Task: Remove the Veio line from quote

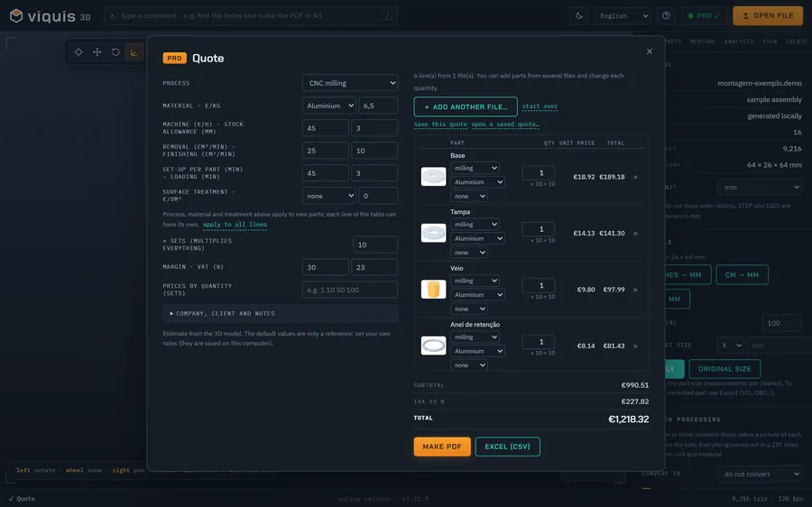Action: (635, 290)
